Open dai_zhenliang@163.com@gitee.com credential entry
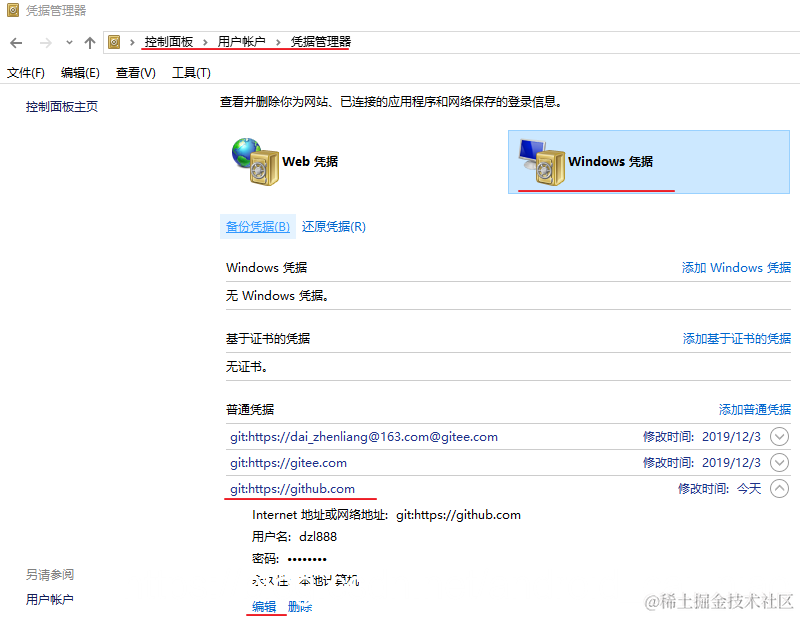This screenshot has width=800, height=617. [x=364, y=437]
